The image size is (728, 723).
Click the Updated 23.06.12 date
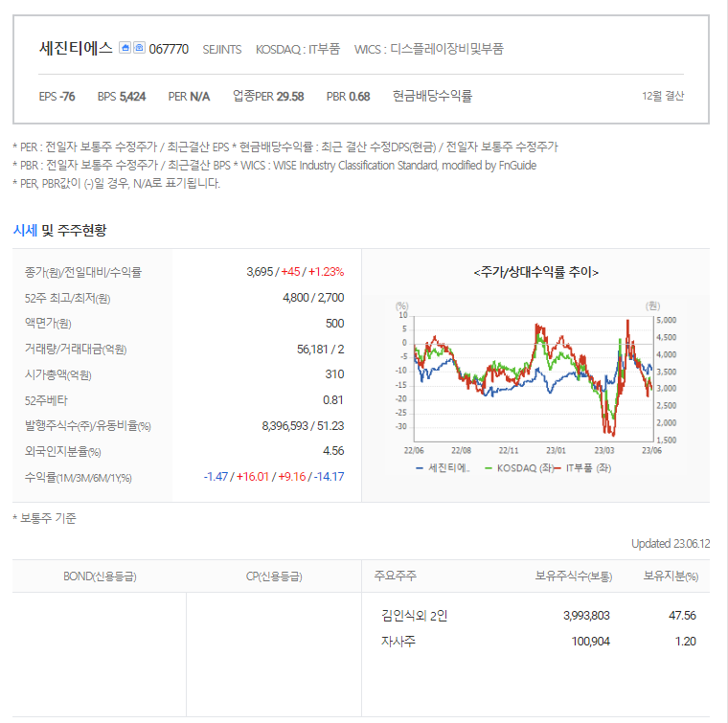pos(671,544)
